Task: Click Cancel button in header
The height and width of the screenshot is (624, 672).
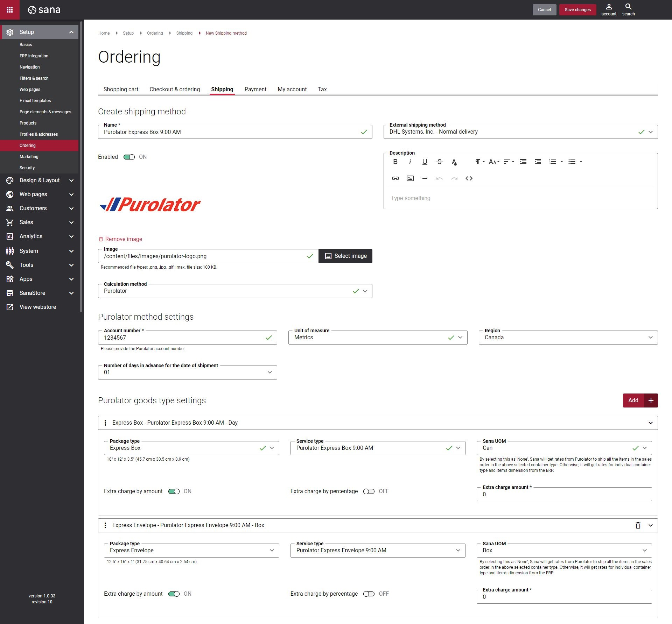Action: (x=544, y=10)
